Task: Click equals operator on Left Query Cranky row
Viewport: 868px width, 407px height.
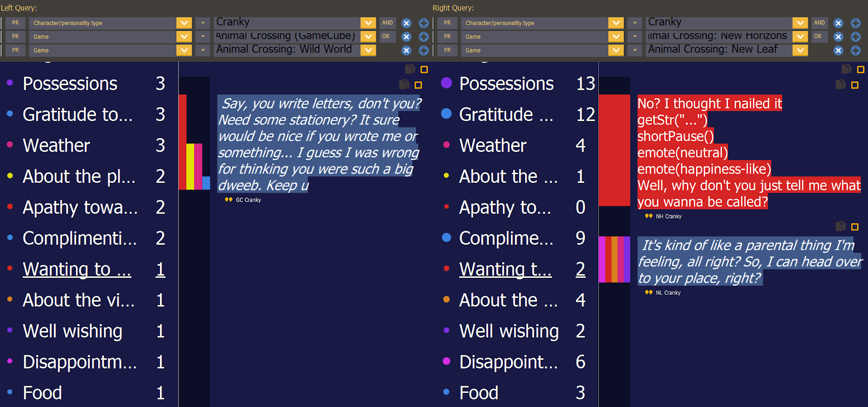Action: [x=203, y=23]
